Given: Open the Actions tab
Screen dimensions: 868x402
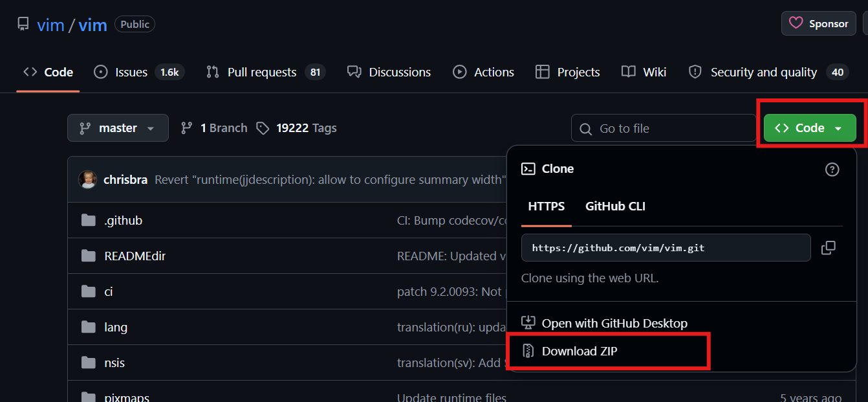Looking at the screenshot, I should click(x=484, y=72).
